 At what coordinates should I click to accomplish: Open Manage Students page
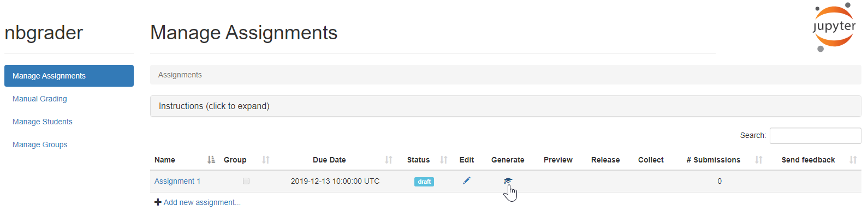tap(43, 122)
